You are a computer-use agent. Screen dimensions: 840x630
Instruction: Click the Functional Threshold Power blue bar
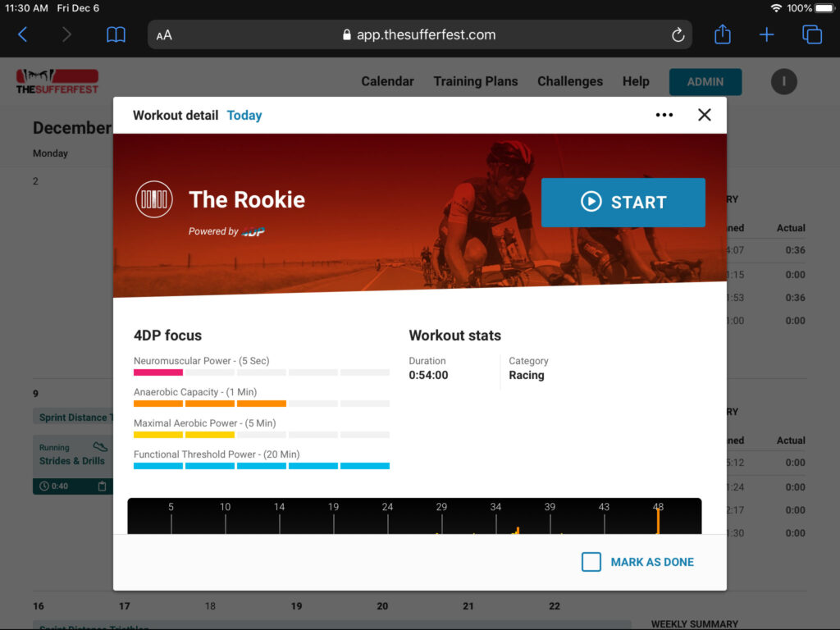(262, 466)
